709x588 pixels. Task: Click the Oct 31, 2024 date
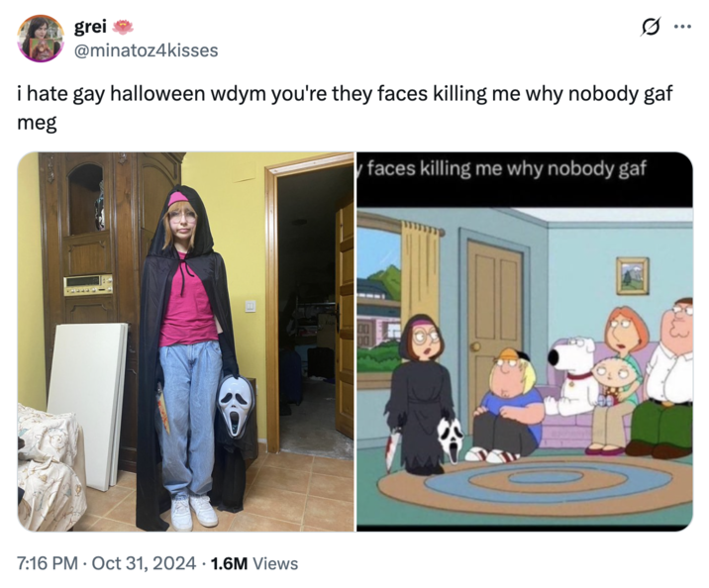(144, 563)
